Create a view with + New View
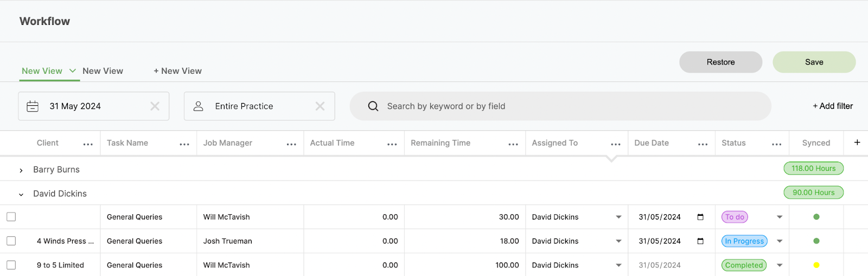Viewport: 868px width, 276px height. pos(177,71)
